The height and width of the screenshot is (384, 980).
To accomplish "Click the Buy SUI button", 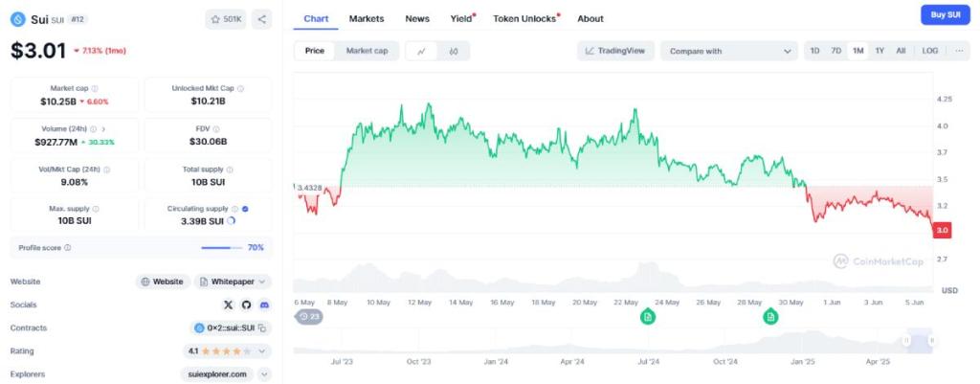I will pos(947,14).
